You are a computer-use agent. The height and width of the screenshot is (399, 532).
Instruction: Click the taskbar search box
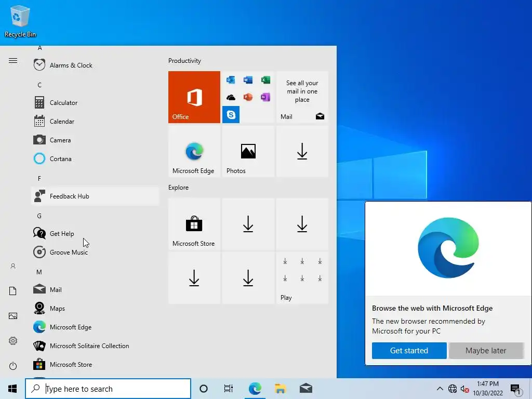tap(108, 389)
